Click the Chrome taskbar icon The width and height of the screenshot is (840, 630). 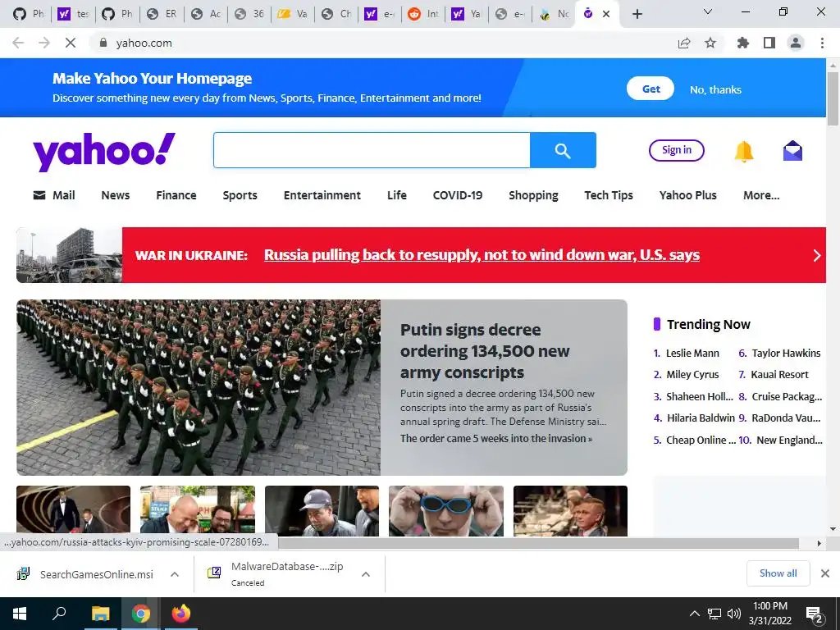[141, 614]
